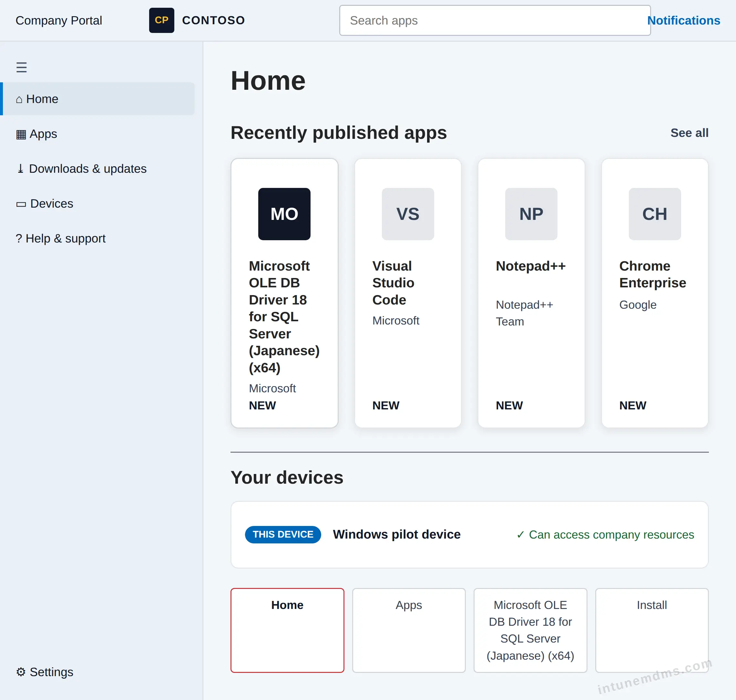Click the Your devices heading
Viewport: 736px width, 700px height.
(287, 478)
